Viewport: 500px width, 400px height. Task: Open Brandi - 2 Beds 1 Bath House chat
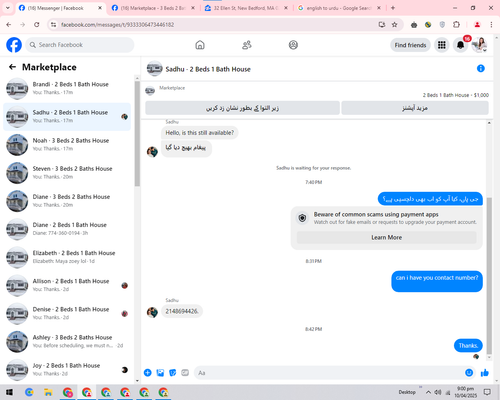[x=67, y=89]
